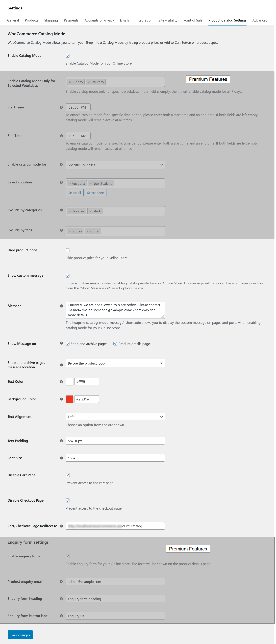Click help icon beside Exclude by tags

[x=61, y=230]
